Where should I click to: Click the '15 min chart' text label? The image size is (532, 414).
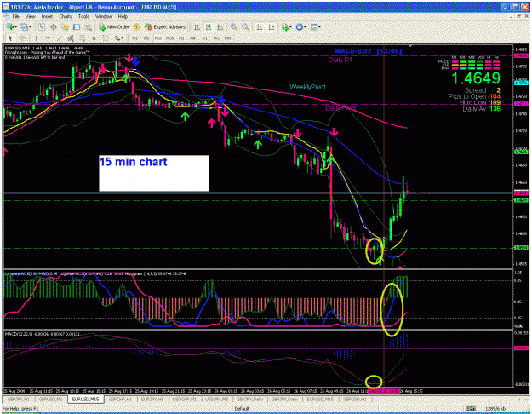[x=133, y=162]
